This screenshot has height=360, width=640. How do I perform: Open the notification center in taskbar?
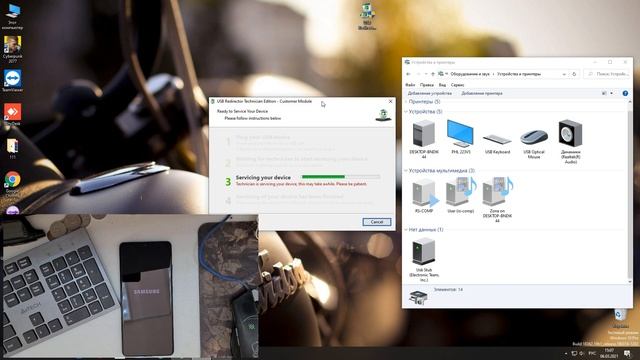pyautogui.click(x=627, y=353)
